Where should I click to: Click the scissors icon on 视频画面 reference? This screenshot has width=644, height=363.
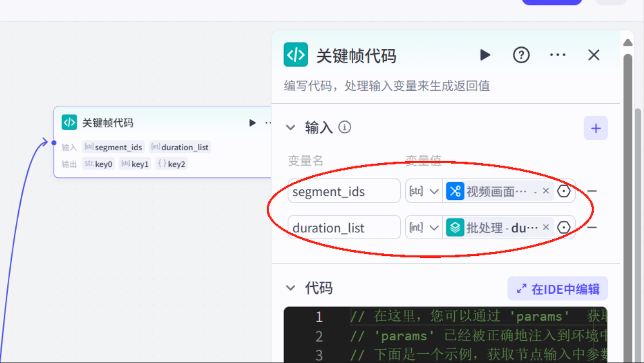[454, 191]
